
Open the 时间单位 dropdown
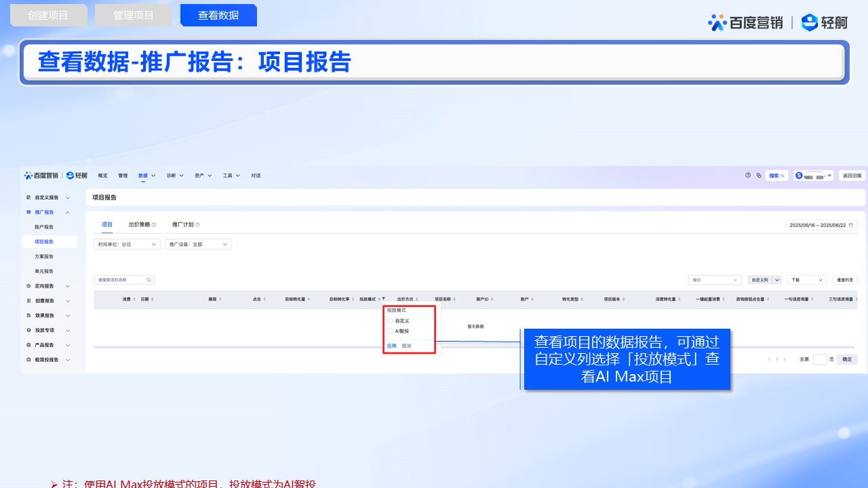(x=127, y=244)
